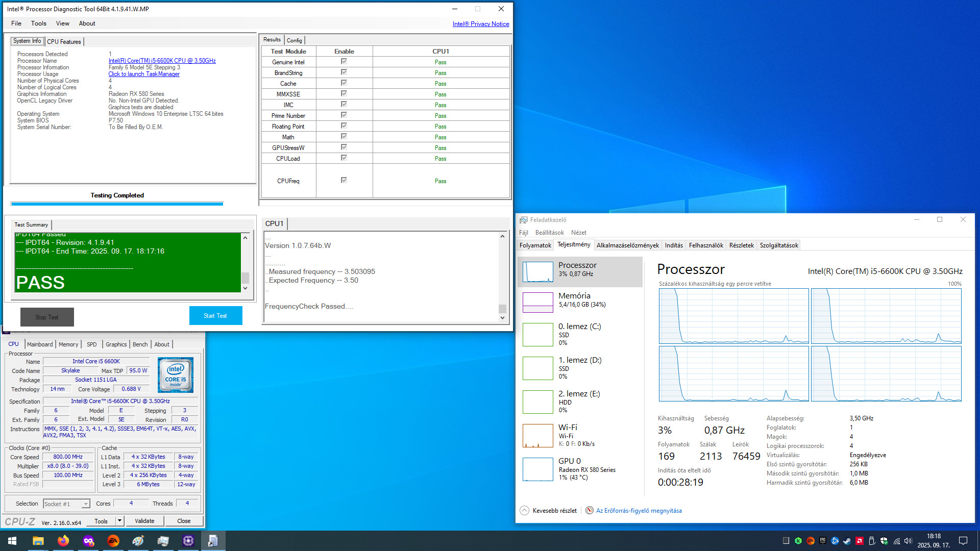980x551 pixels.
Task: Click the Resource Monitor icon in Task Manager
Action: pyautogui.click(x=590, y=511)
